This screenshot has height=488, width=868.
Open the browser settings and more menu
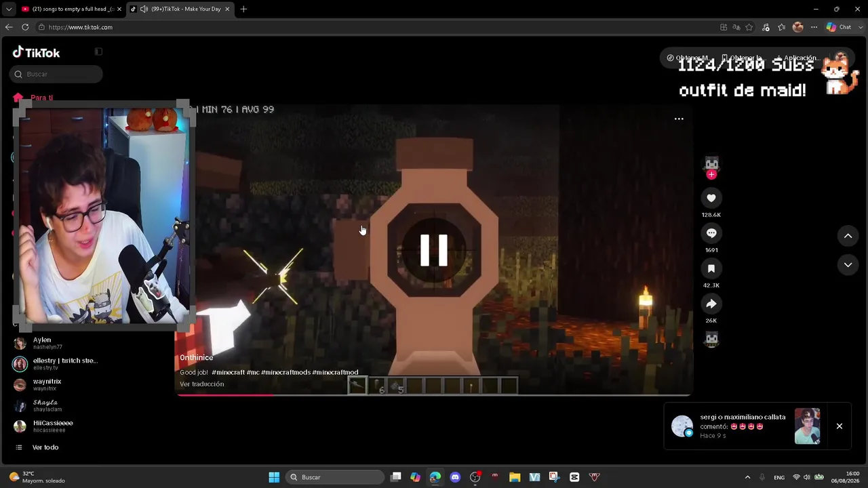click(x=814, y=27)
